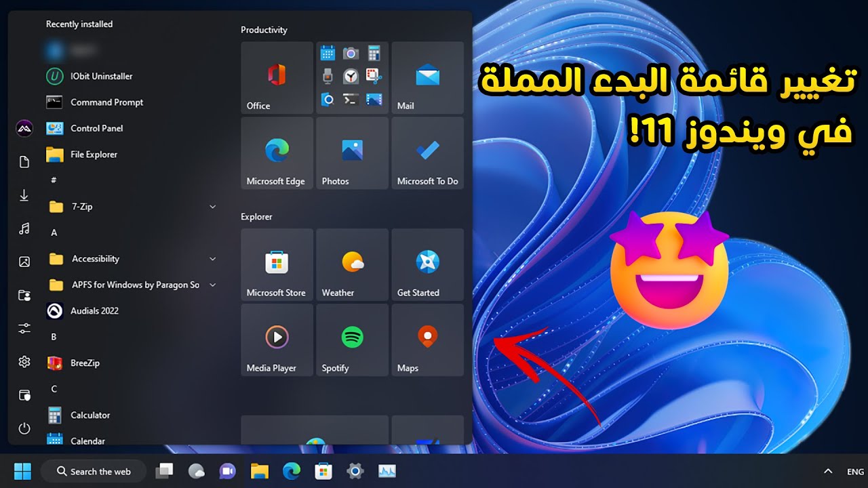Screen dimensions: 868x488
Task: Jump to letter # section header
Action: (54, 180)
